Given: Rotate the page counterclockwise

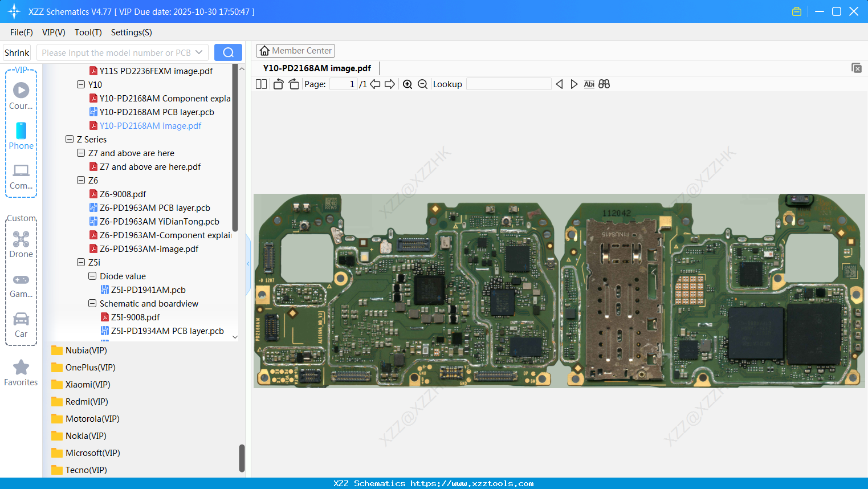Looking at the screenshot, I should pos(278,84).
